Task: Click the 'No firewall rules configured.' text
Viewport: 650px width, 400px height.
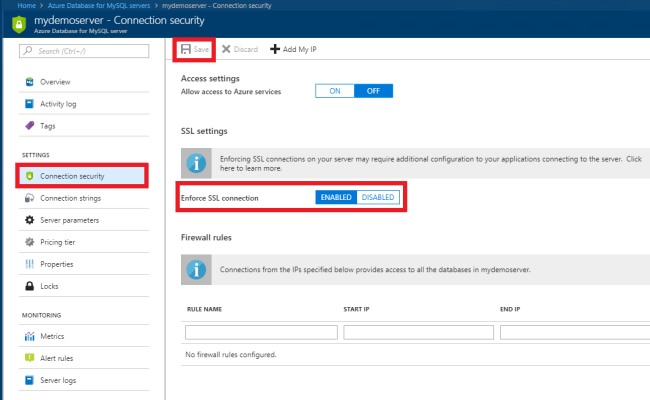Action: pyautogui.click(x=231, y=355)
